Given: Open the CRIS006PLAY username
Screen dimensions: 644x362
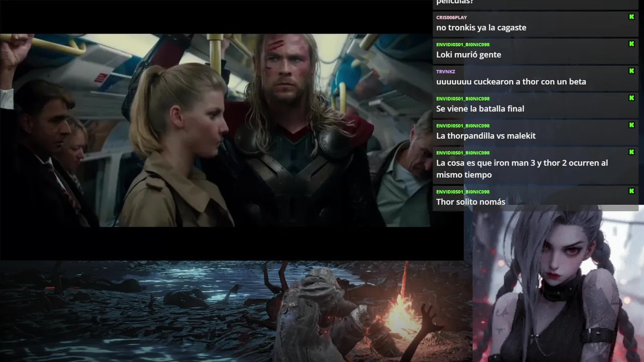Looking at the screenshot, I should (x=451, y=18).
